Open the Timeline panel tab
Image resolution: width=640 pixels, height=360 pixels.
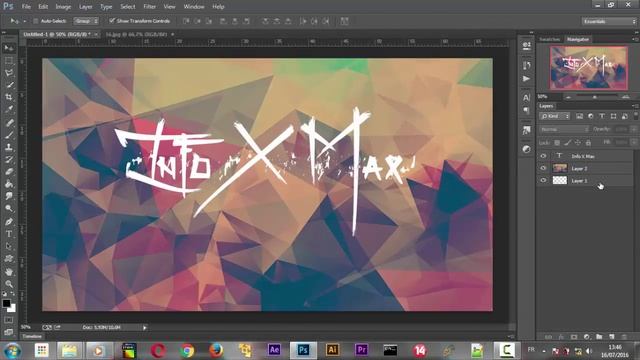click(x=32, y=336)
